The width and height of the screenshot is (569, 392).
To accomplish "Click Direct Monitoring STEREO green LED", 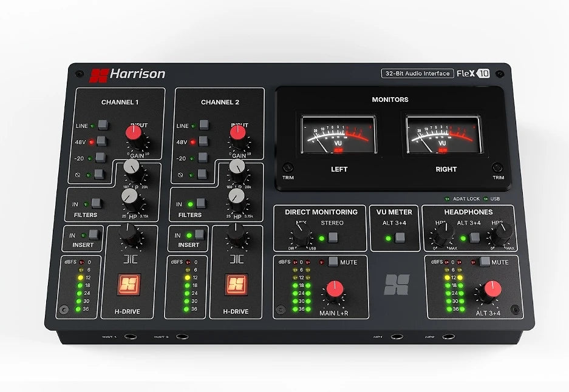I will click(321, 238).
